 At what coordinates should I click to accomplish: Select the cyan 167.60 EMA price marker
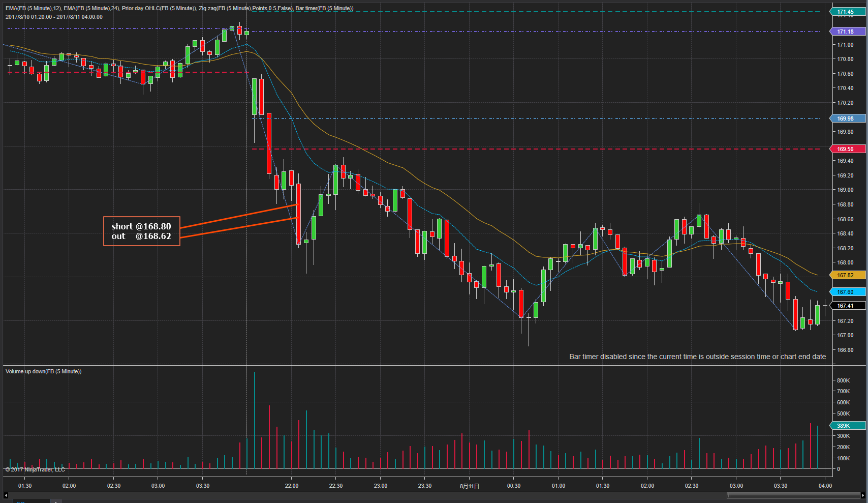pyautogui.click(x=848, y=292)
